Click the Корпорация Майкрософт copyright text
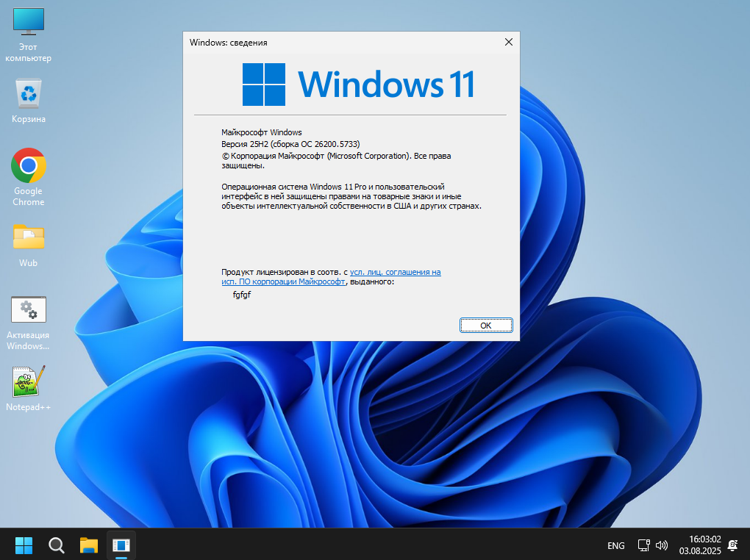750x560 pixels. click(x=336, y=161)
